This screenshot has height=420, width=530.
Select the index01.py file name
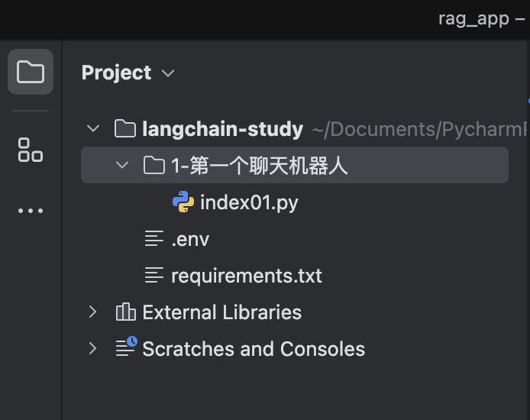click(249, 202)
